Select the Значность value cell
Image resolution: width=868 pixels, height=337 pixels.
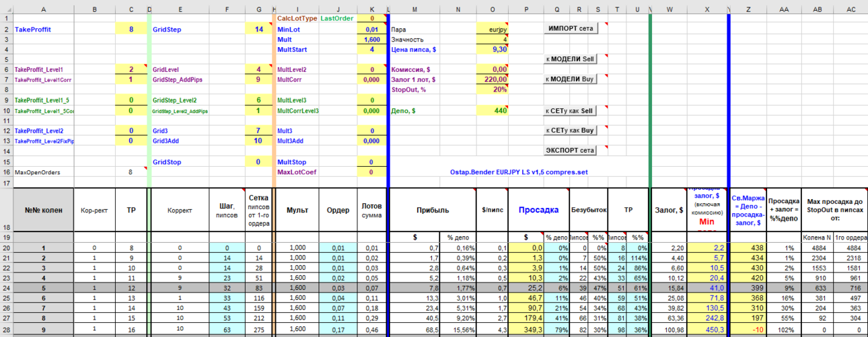click(x=492, y=40)
